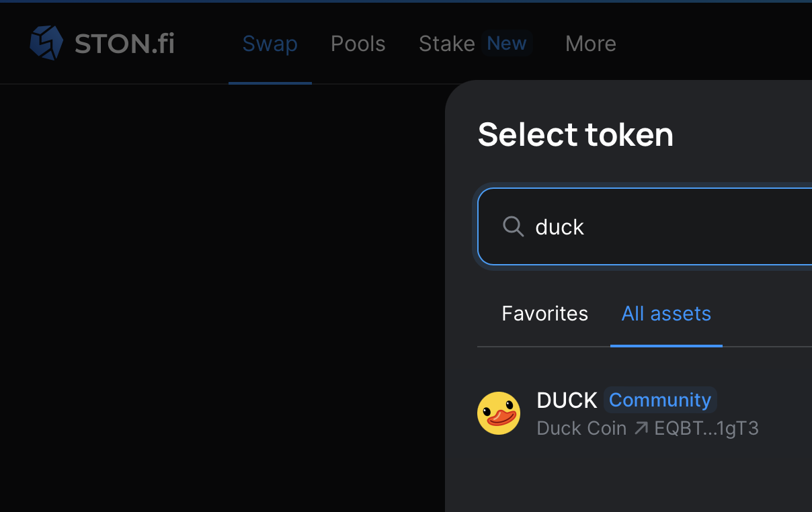The height and width of the screenshot is (512, 812).
Task: Click the STON.fi wordmark text
Action: coord(124,44)
